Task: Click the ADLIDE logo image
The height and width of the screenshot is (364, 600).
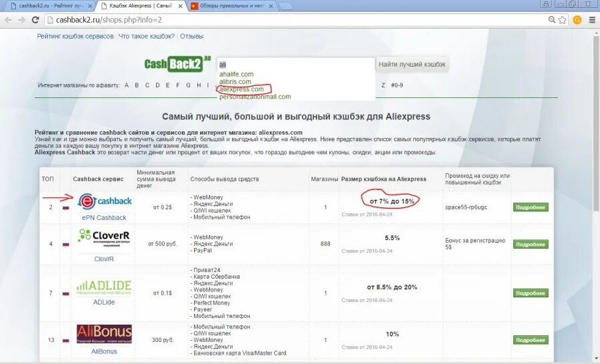Action: [104, 288]
